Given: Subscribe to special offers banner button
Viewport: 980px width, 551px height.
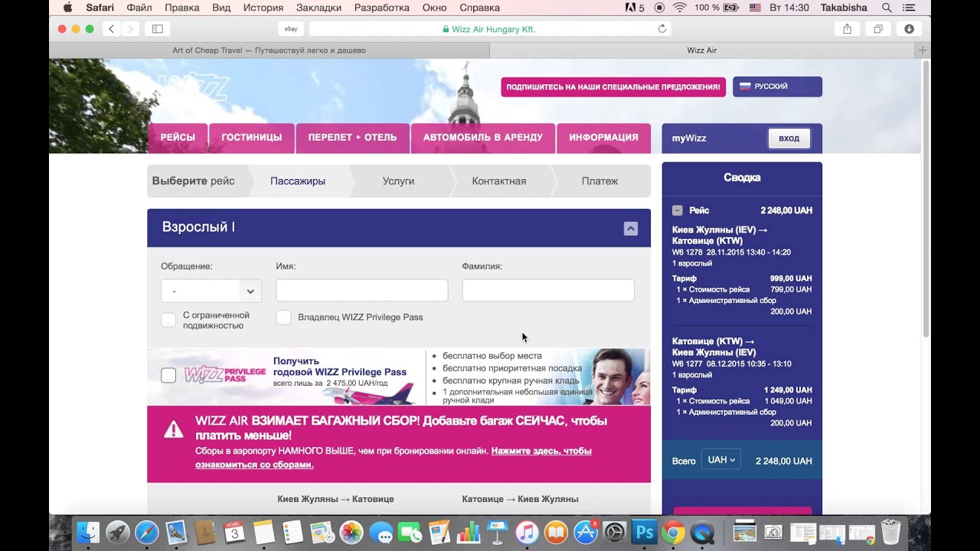Looking at the screenshot, I should 613,87.
